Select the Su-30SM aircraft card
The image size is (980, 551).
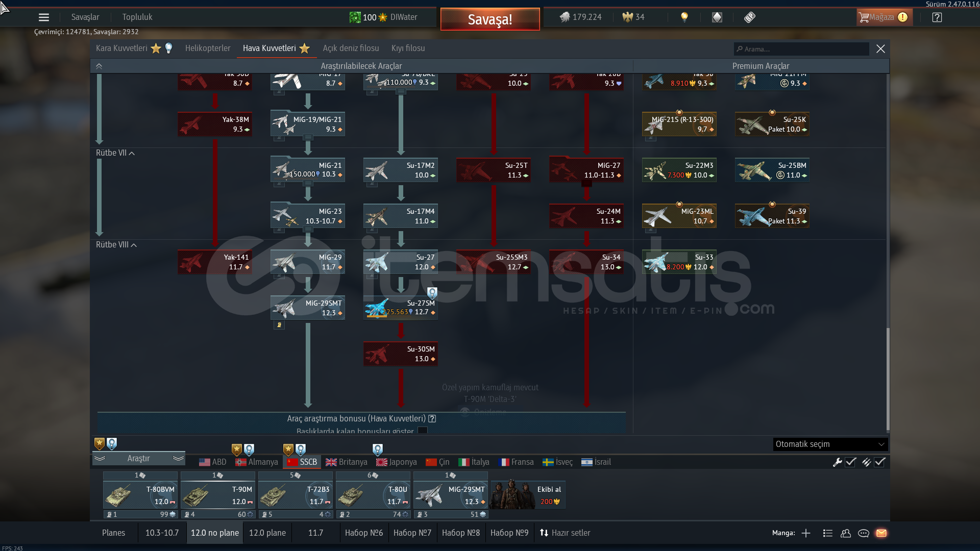pos(401,354)
